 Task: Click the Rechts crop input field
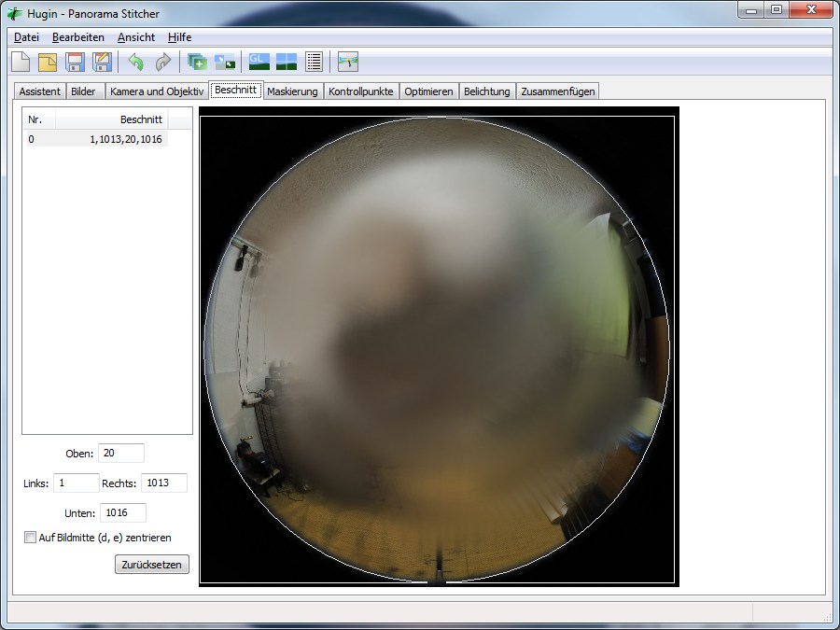[163, 483]
